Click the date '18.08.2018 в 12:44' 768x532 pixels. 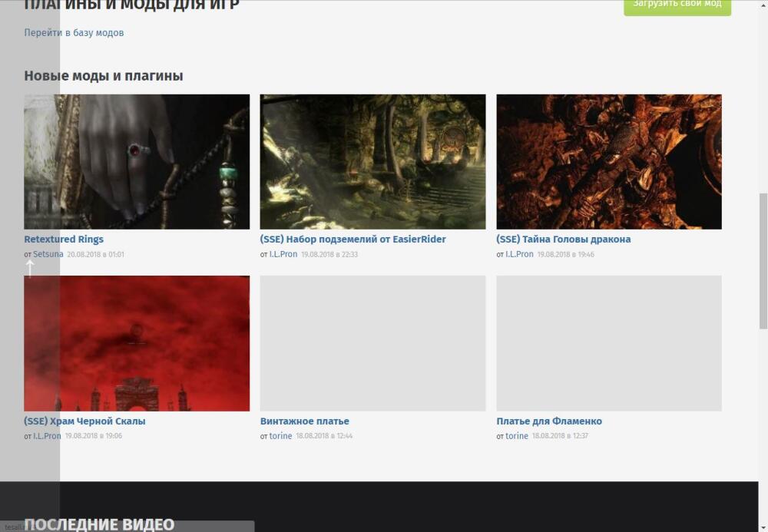324,435
